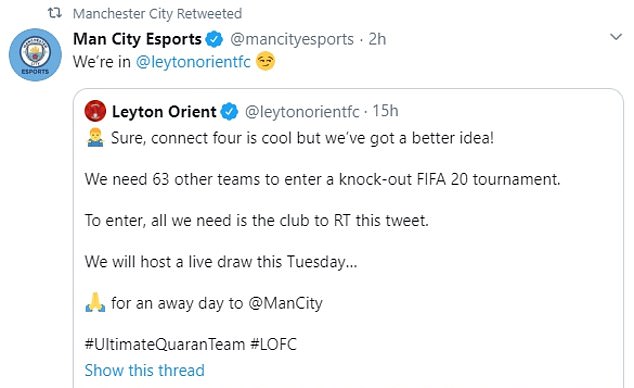Open the @leytonorientfc mention link
The height and width of the screenshot is (388, 634).
[x=193, y=62]
